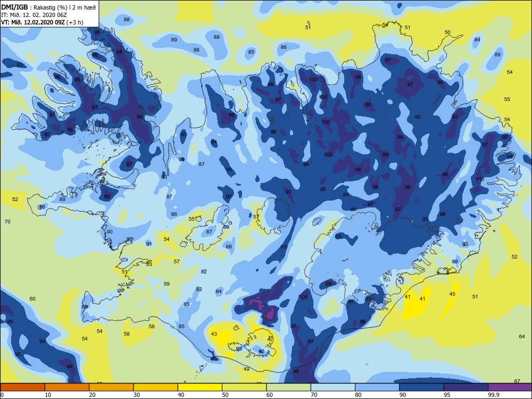The height and width of the screenshot is (399, 532).
Task: Choose the orange 10–20 legend swatch
Action: point(67,387)
